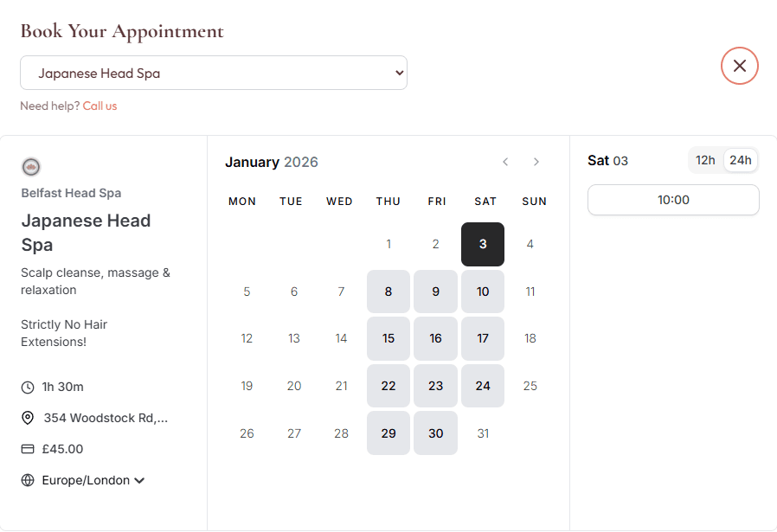Click the clock icon next to 1h 30m
The height and width of the screenshot is (532, 777).
click(27, 387)
